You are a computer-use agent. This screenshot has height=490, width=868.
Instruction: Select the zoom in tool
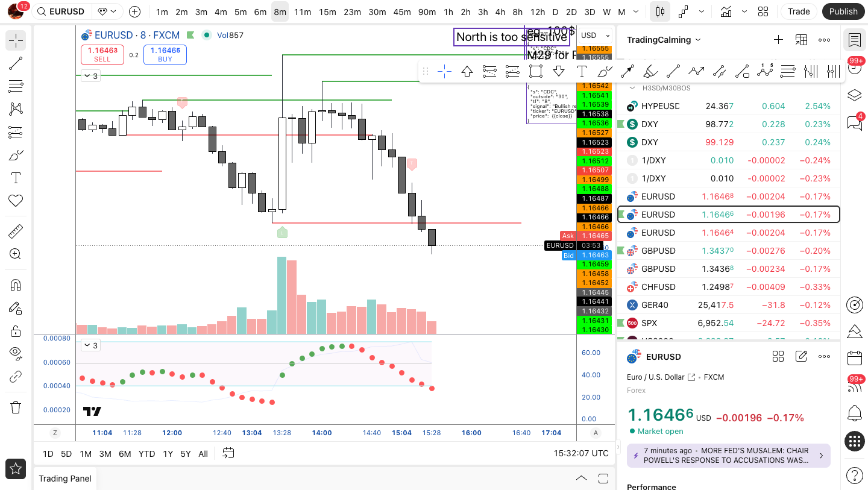(x=16, y=254)
